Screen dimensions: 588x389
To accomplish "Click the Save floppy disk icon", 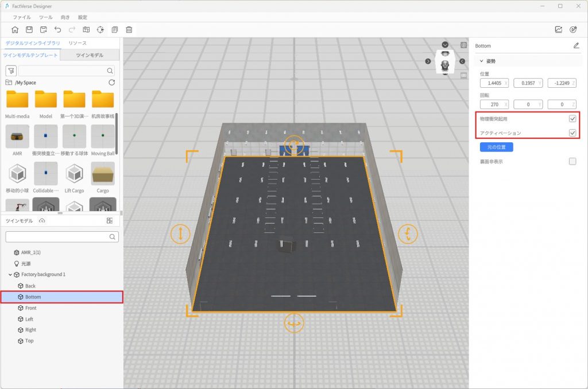I will coord(29,30).
